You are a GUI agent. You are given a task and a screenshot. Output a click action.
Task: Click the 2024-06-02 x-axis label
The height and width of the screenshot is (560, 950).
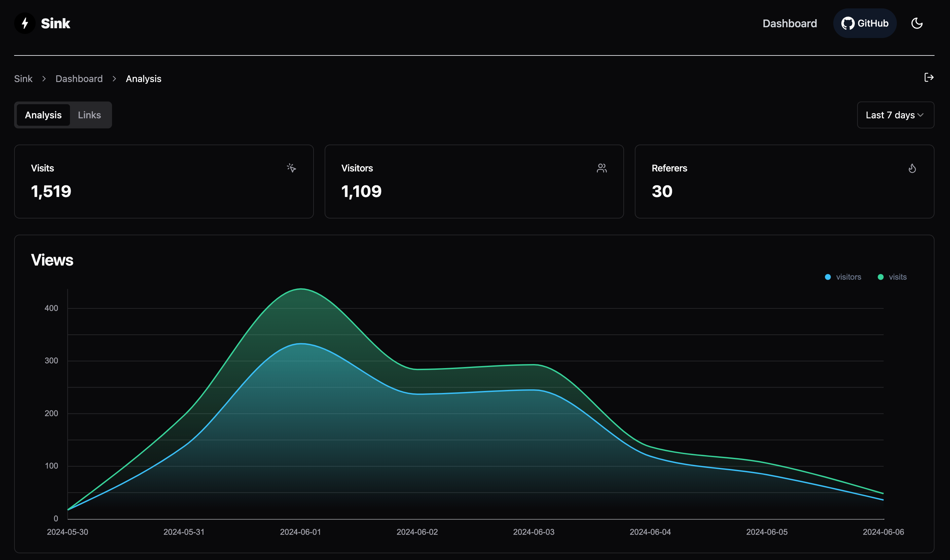[x=417, y=532]
